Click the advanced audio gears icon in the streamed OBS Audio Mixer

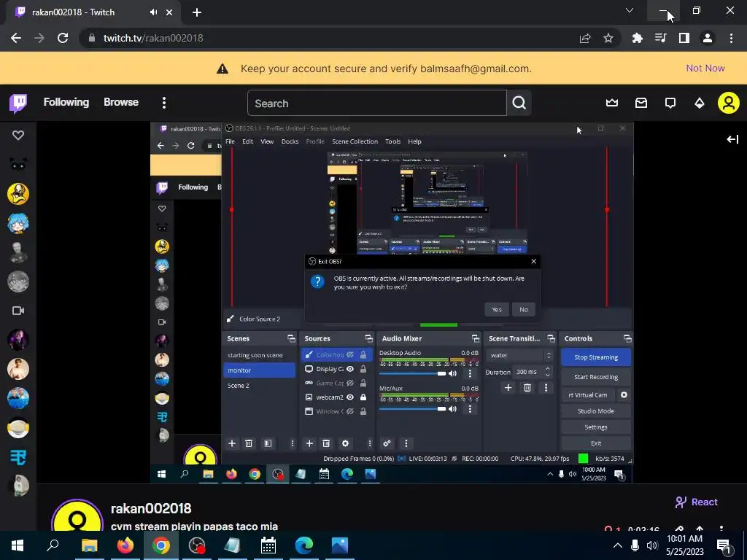387,443
